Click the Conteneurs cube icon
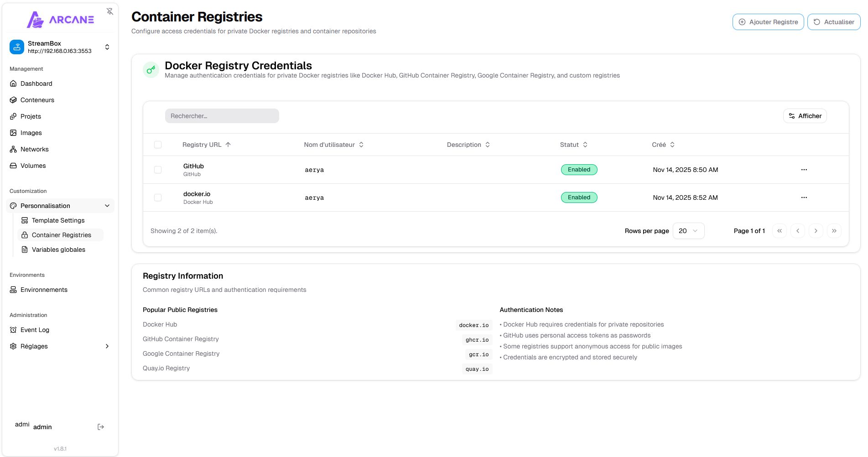 coord(13,100)
